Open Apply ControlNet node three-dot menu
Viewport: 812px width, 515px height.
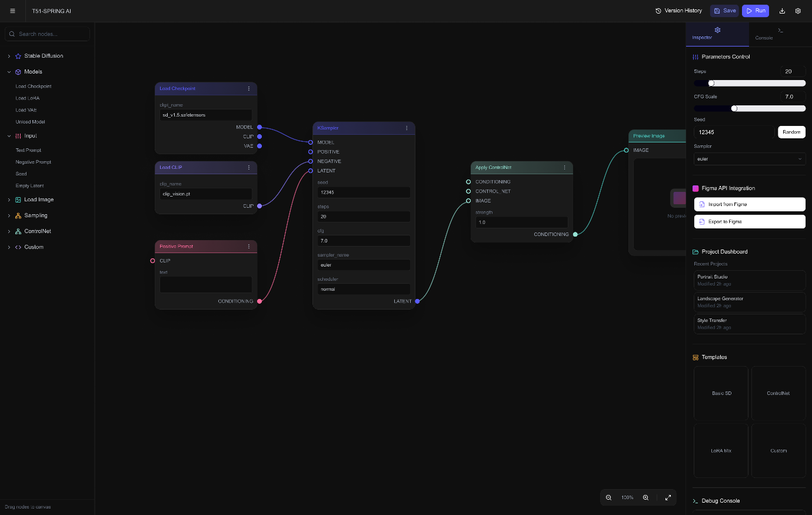[564, 167]
